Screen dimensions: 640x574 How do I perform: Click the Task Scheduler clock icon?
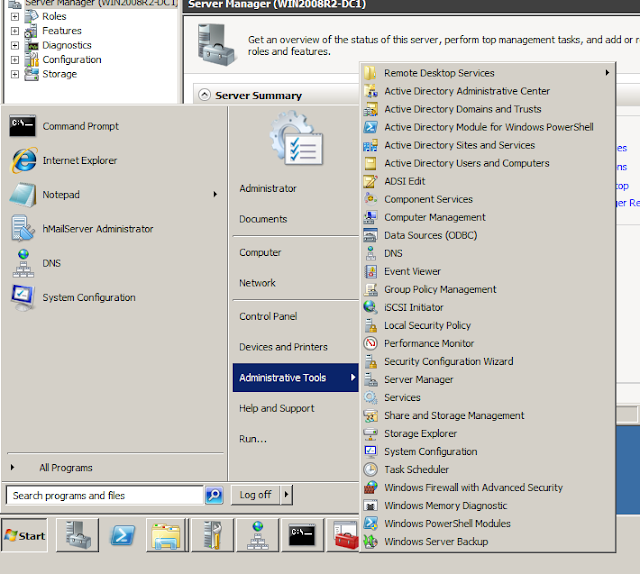[371, 469]
